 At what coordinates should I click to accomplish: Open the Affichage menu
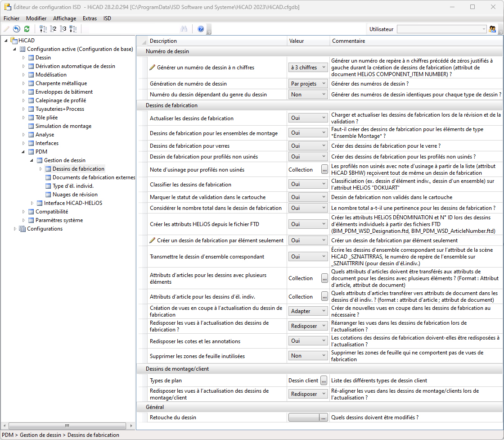click(x=65, y=18)
